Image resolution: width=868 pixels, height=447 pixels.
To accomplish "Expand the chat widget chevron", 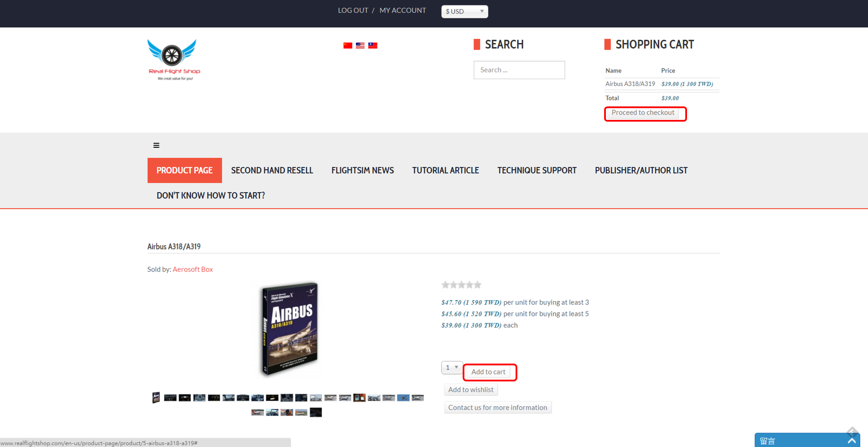I will pos(852,441).
